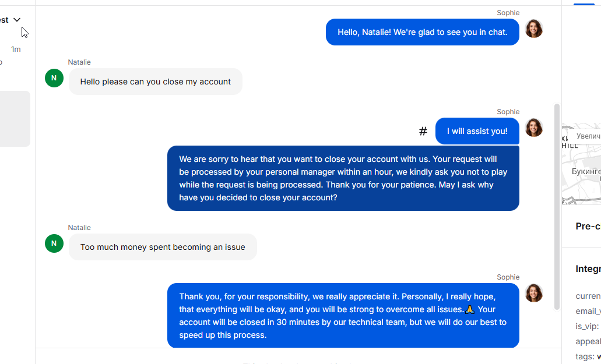The image size is (601, 364).
Task: Open the map thumbnail in right panel
Action: pos(581,164)
